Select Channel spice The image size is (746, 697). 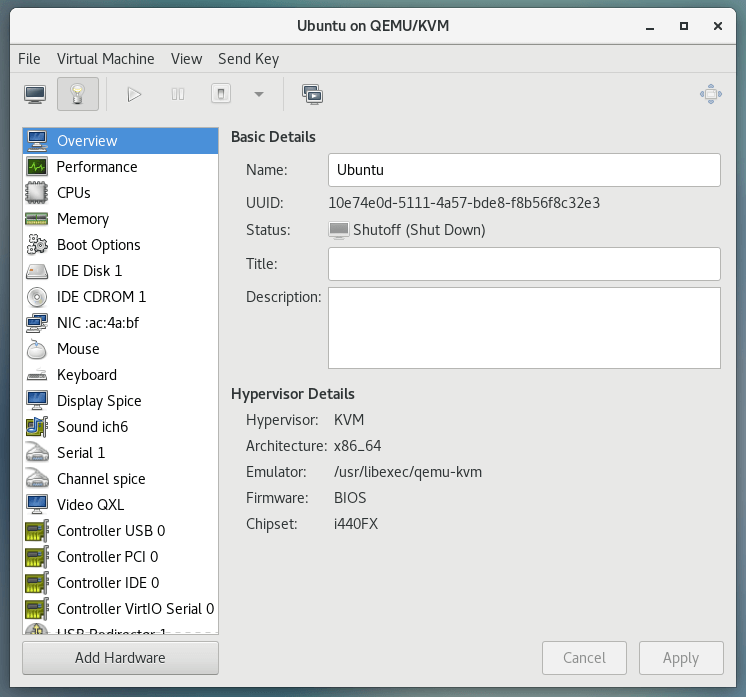pos(120,479)
